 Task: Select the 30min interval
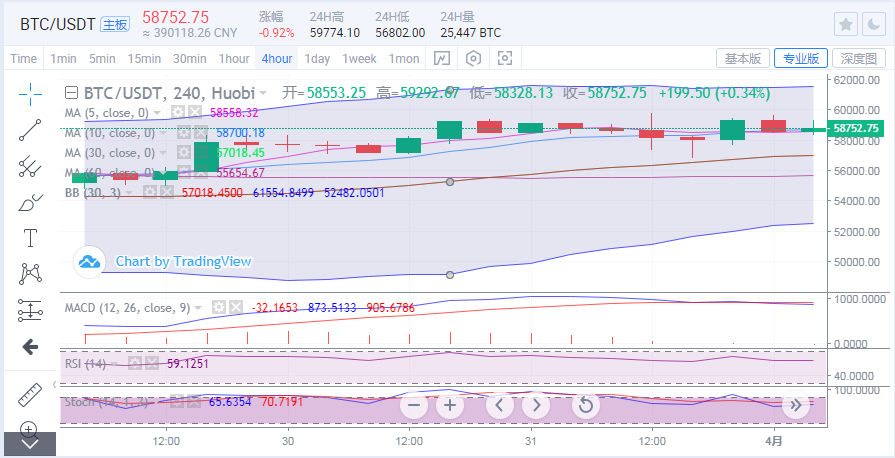coord(190,58)
